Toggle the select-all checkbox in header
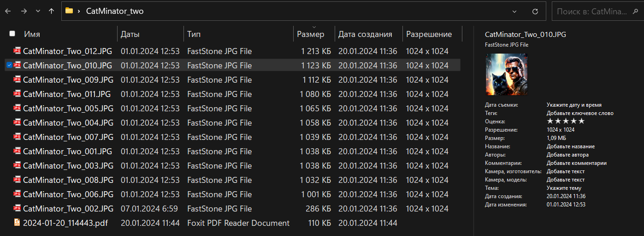 tap(12, 34)
